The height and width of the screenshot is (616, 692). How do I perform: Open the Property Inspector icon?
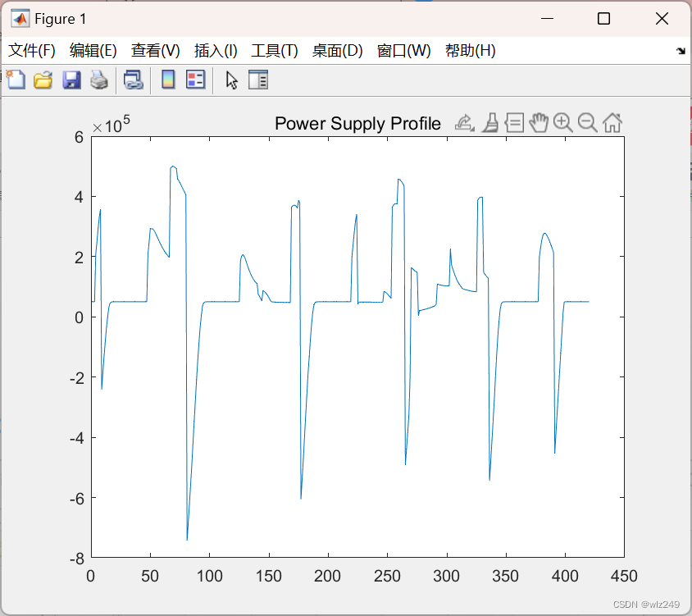click(x=258, y=80)
